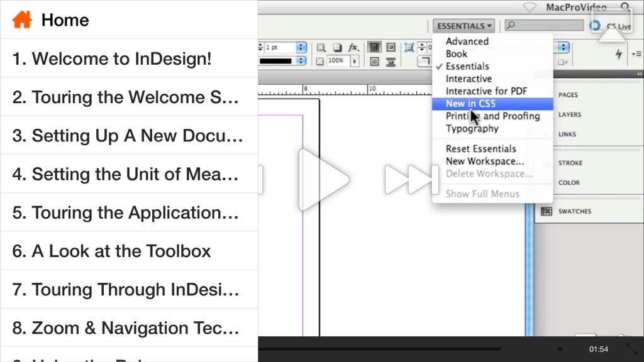Play the video with the large play button

[324, 180]
